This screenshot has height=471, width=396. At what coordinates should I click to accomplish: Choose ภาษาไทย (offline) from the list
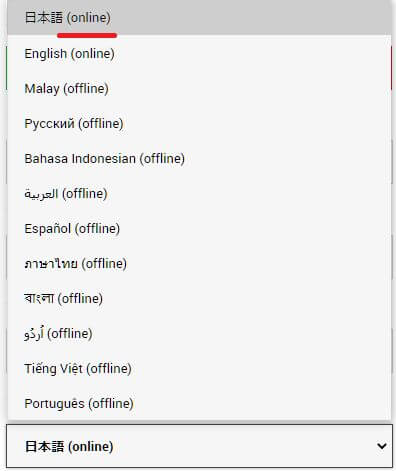coord(199,263)
